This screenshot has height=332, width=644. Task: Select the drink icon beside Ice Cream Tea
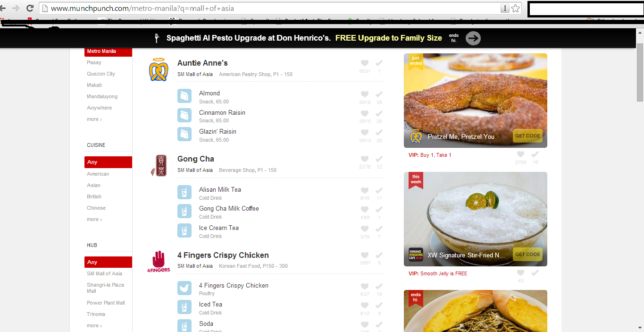[x=184, y=231]
